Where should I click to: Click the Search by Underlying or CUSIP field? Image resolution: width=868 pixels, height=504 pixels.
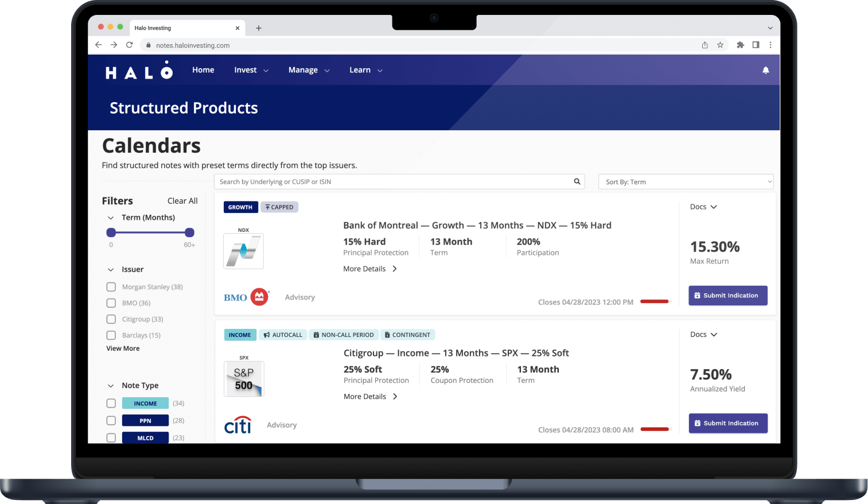tap(399, 182)
